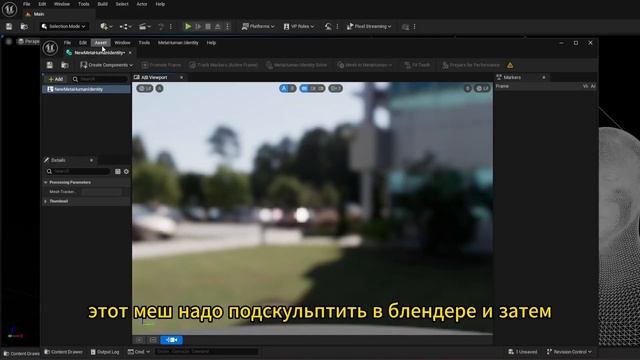
Task: Select the Details panel tab
Action: tap(58, 160)
